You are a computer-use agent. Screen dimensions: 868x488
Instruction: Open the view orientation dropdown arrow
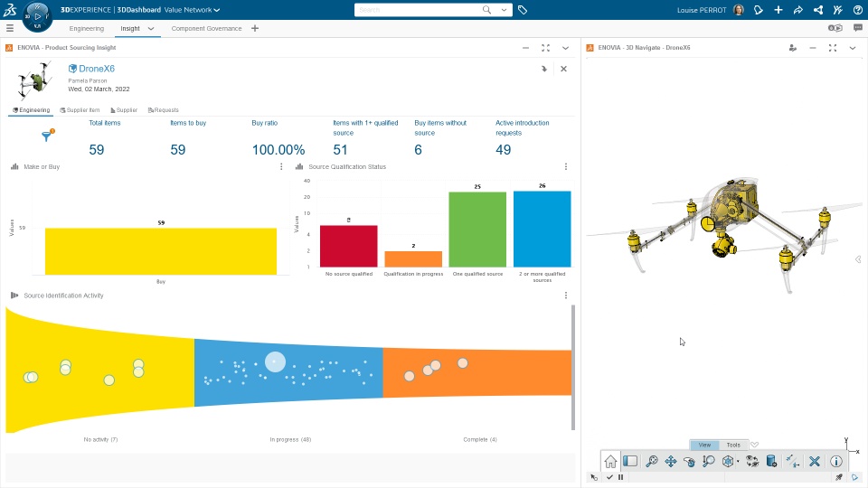(739, 462)
